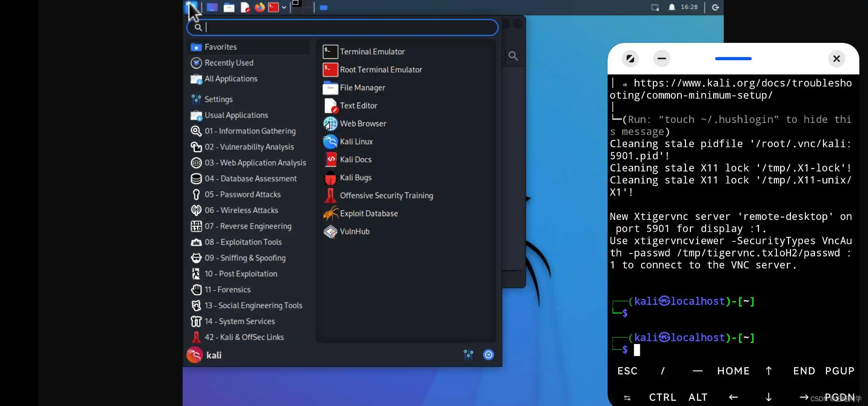Click the notification bell icon
This screenshot has height=406, width=868.
(x=671, y=7)
